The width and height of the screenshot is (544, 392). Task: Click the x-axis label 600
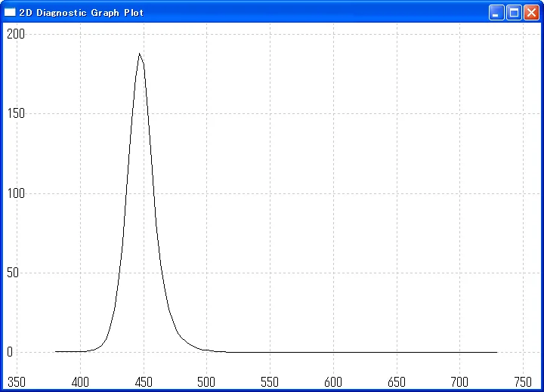tap(333, 382)
